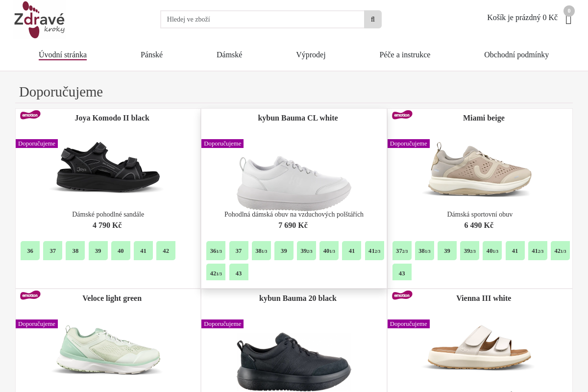Select size 36 1/3 for kybun Bauma CL
This screenshot has width=588, height=392.
pyautogui.click(x=216, y=250)
